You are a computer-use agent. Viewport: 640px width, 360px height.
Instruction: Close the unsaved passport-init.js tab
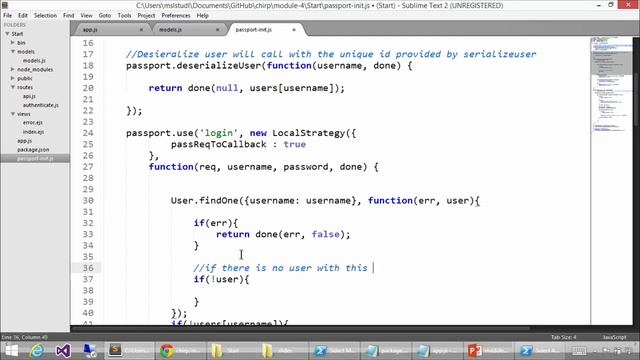pyautogui.click(x=293, y=30)
